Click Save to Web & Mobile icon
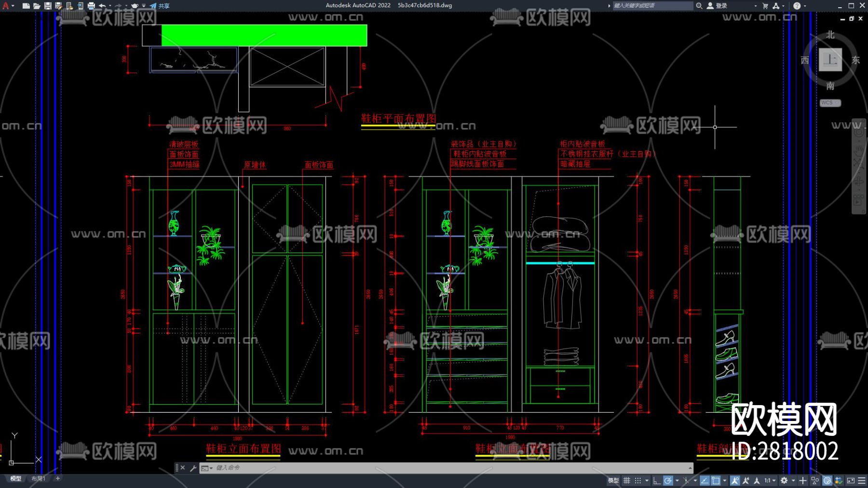Image resolution: width=868 pixels, height=488 pixels. click(80, 6)
